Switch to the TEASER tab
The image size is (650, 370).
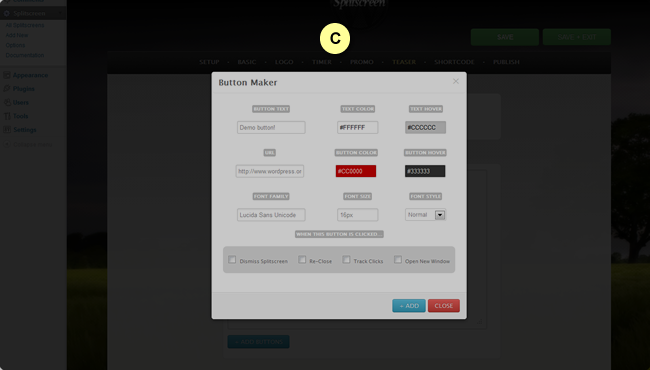404,62
